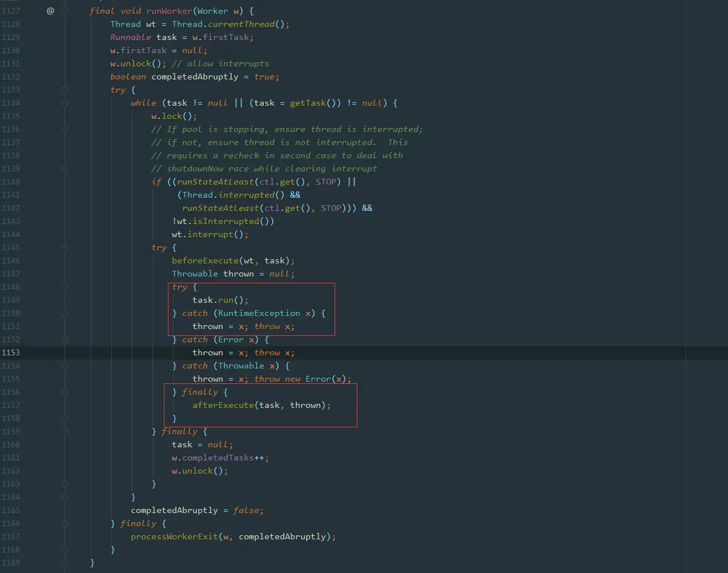The image size is (728, 573).
Task: Click line number 1128 in the gutter
Action: coord(10,23)
